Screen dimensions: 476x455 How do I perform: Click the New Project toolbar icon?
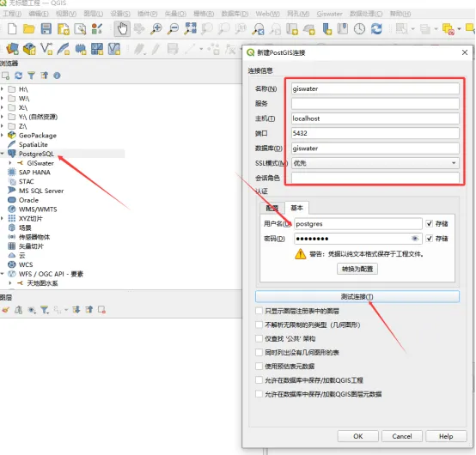coord(12,29)
